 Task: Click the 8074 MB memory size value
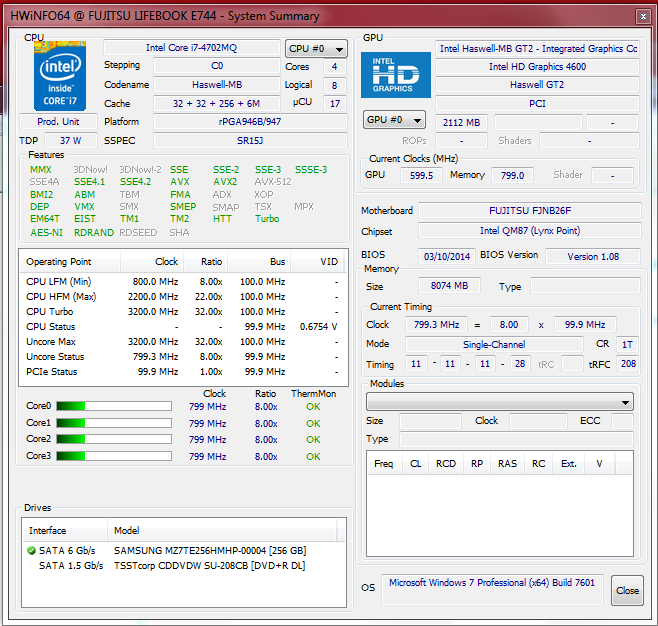449,286
